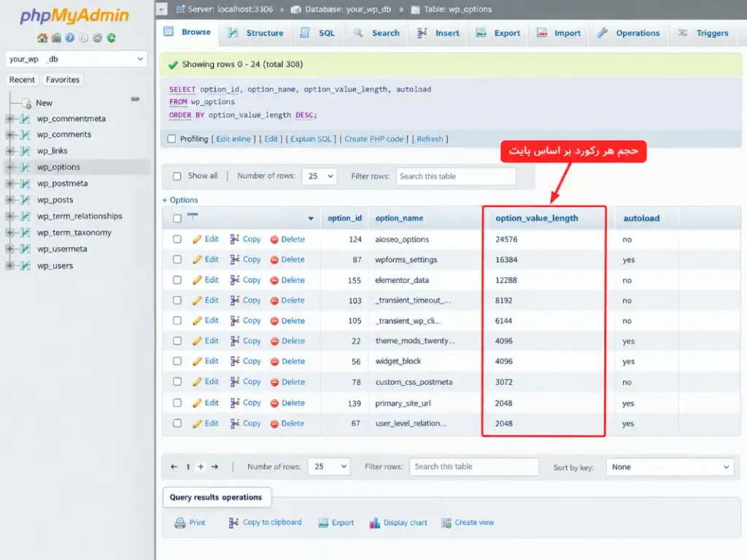Open the Operations tab
This screenshot has height=560, width=747.
point(628,33)
